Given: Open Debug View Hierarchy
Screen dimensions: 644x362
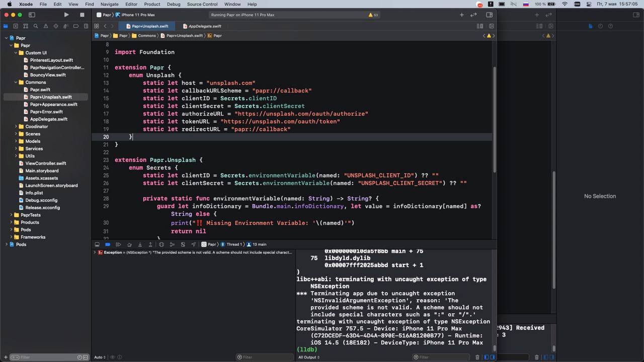Looking at the screenshot, I should [162, 244].
